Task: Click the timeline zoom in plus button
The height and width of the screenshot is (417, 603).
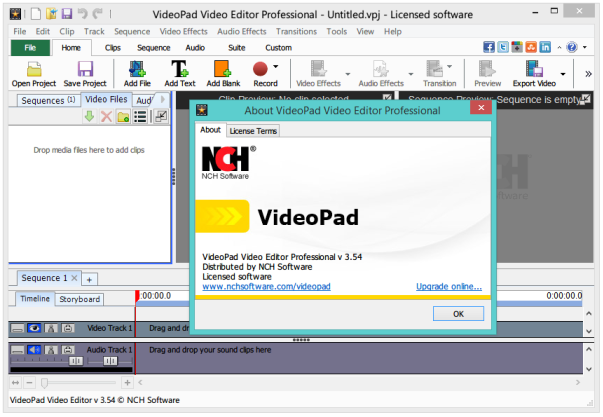Action: point(127,382)
